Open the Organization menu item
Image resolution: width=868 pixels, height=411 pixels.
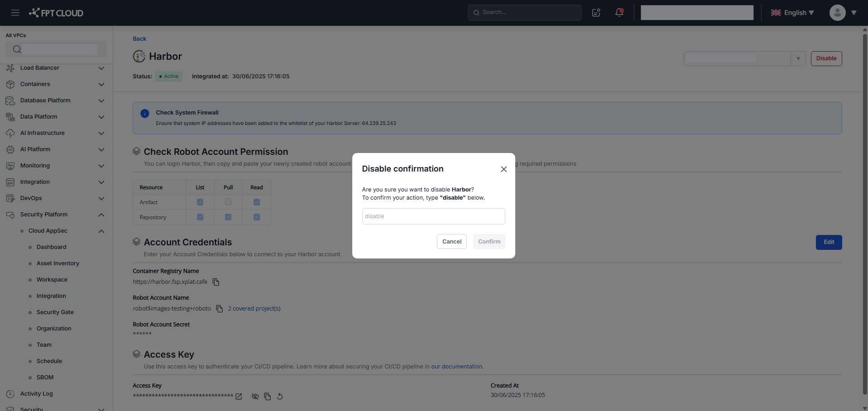click(54, 329)
